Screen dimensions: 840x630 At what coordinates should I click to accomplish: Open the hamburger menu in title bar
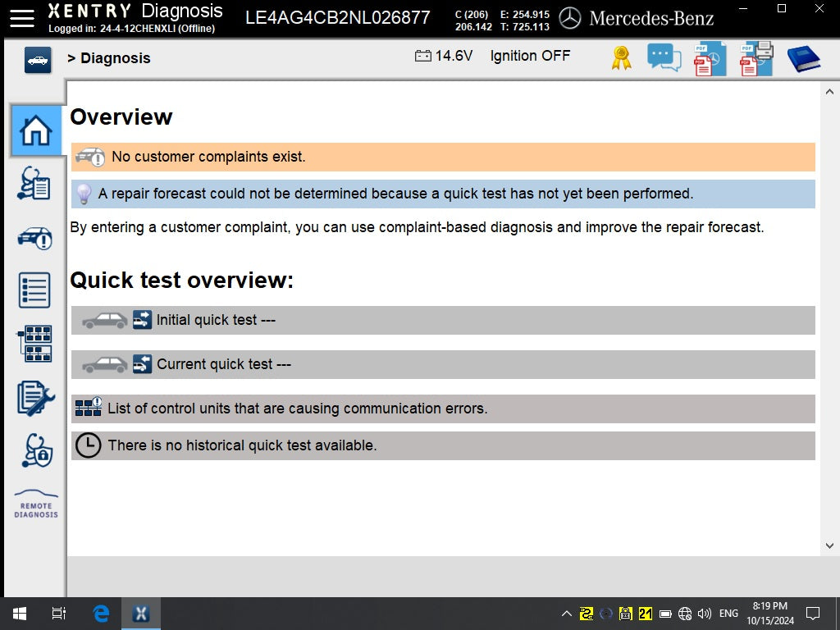pos(22,17)
